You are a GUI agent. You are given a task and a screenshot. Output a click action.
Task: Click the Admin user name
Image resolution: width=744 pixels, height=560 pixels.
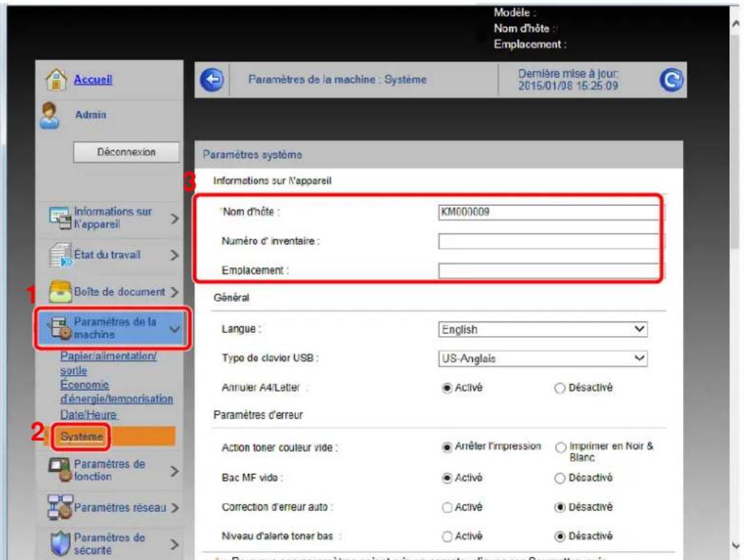click(91, 115)
